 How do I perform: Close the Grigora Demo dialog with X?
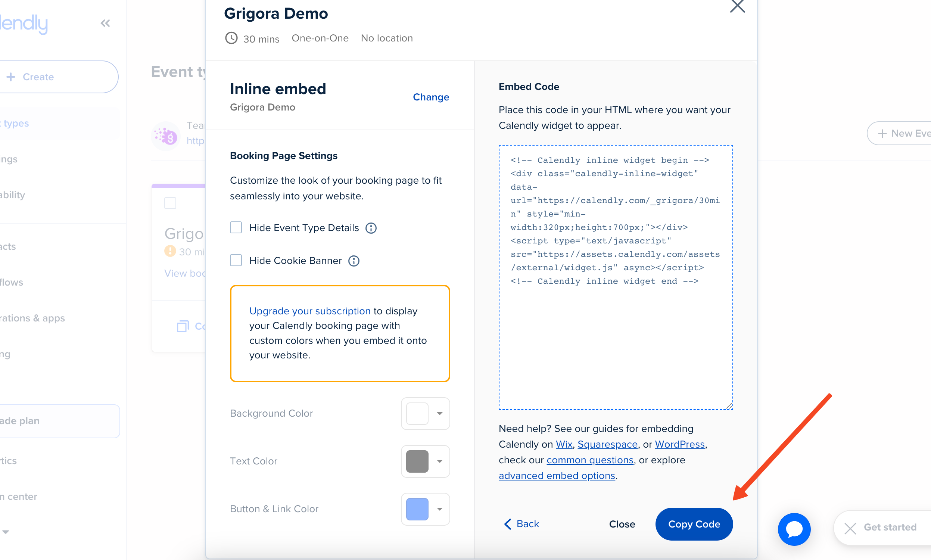[x=737, y=6]
